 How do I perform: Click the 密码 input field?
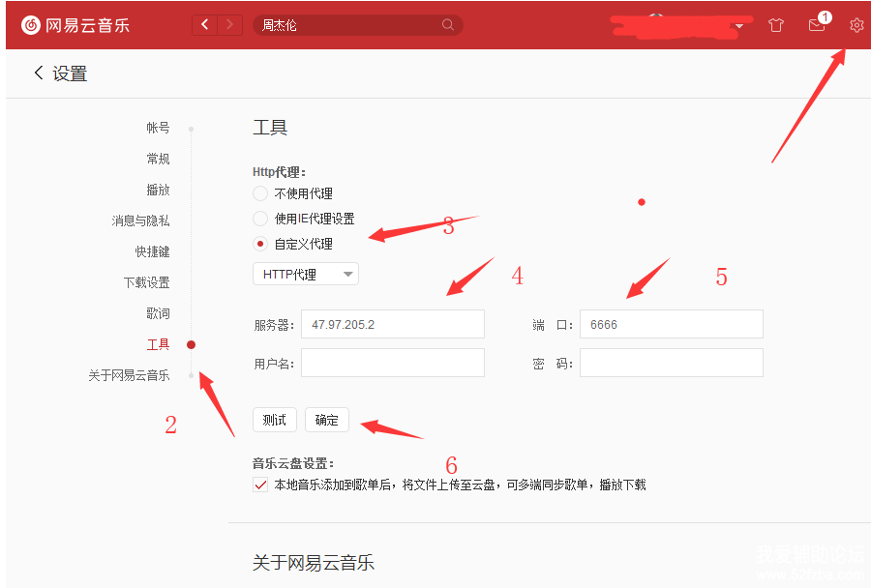tap(672, 363)
